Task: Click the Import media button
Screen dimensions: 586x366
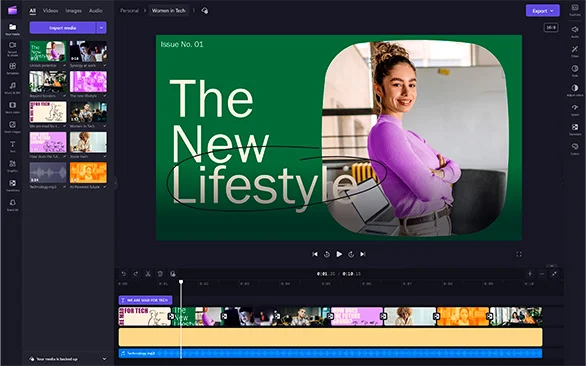Action: (62, 28)
